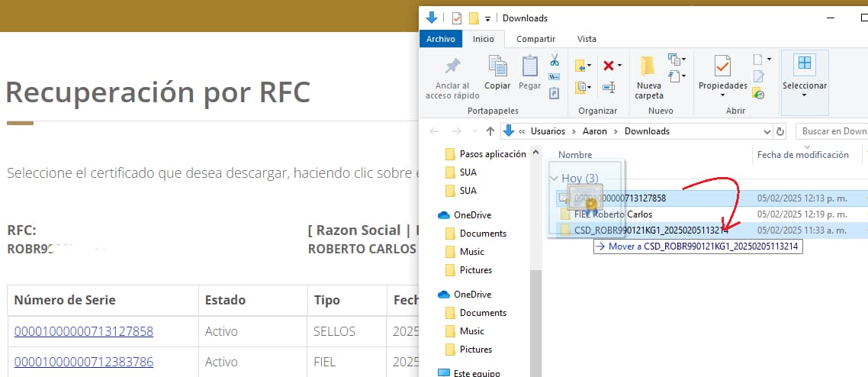Switch to the Vista ribbon tab
This screenshot has width=868, height=377.
pyautogui.click(x=587, y=39)
